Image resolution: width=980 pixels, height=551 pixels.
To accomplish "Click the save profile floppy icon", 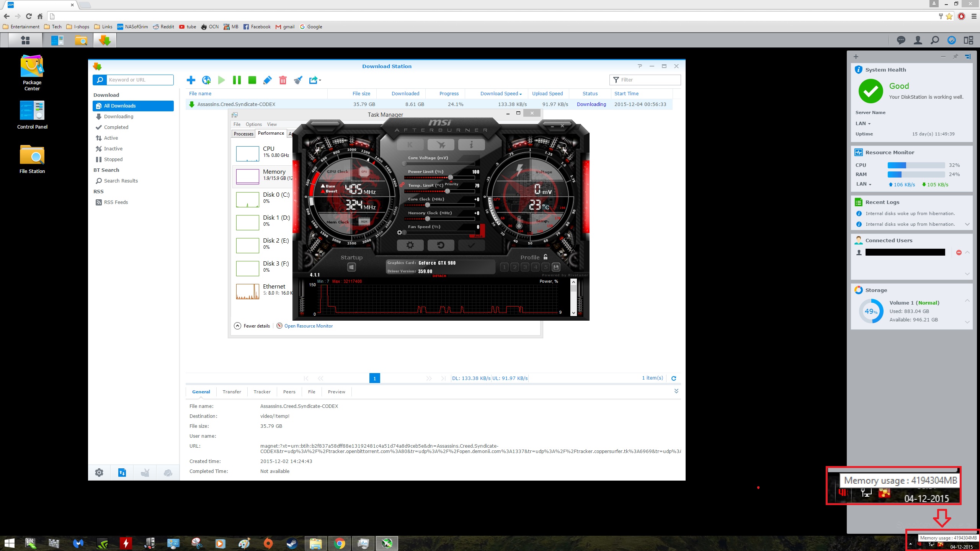I will tap(556, 267).
